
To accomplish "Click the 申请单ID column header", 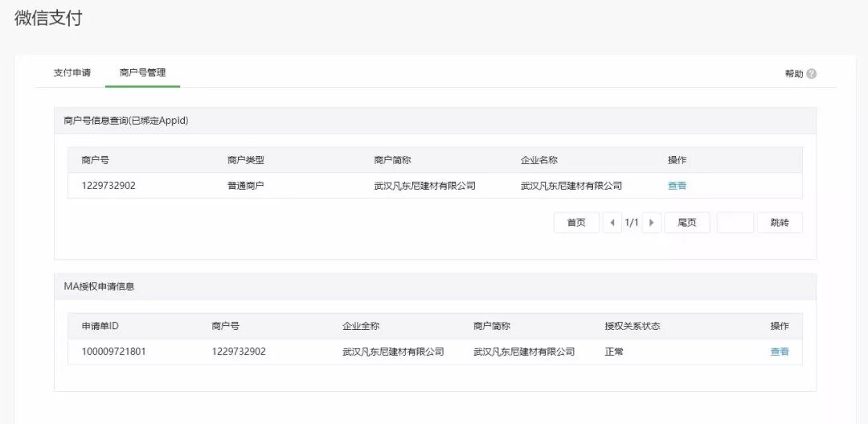I will coord(100,326).
